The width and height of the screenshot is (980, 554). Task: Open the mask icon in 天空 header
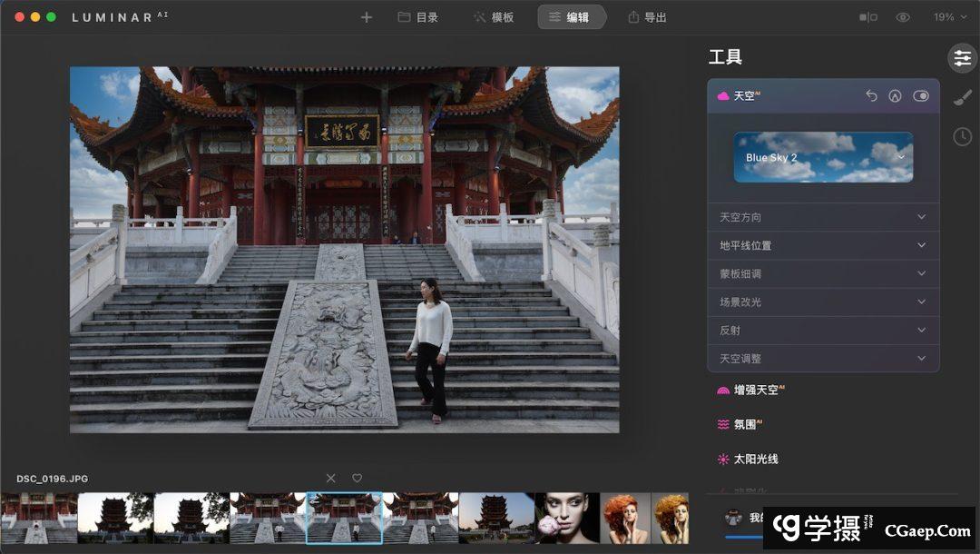point(895,95)
